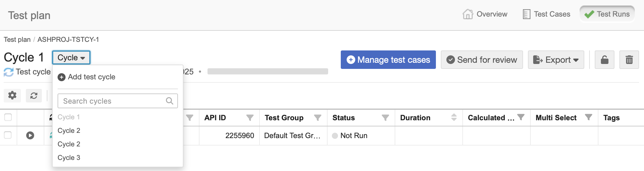
Task: Click the Test plan breadcrumb link
Action: coord(17,39)
